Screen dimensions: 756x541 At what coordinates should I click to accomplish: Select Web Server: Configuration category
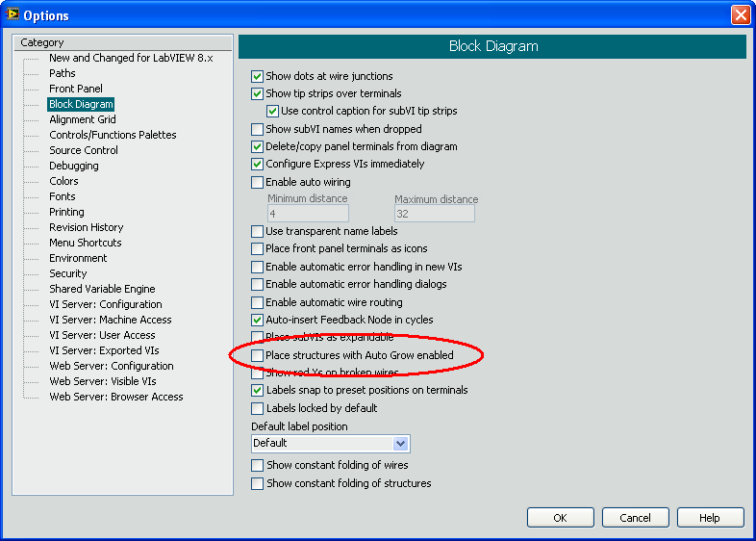(x=112, y=367)
